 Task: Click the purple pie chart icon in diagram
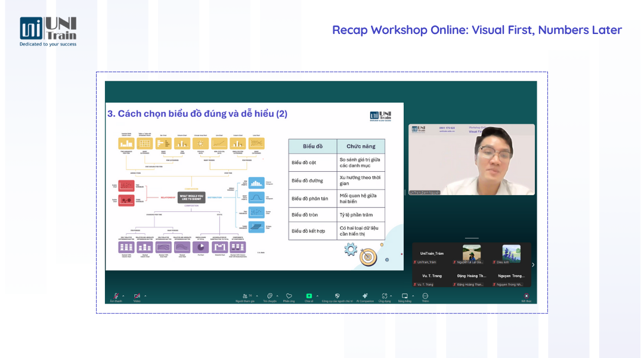click(x=201, y=248)
